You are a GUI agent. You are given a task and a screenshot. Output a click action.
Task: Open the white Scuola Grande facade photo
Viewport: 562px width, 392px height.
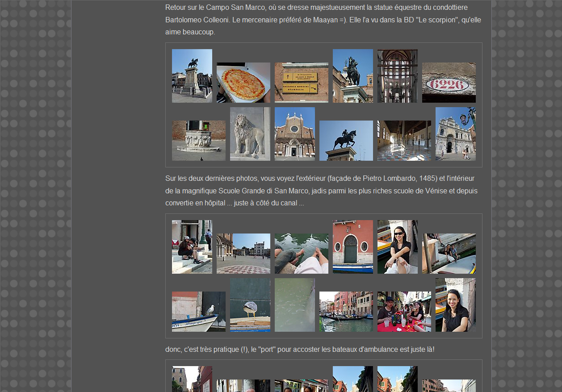(455, 134)
